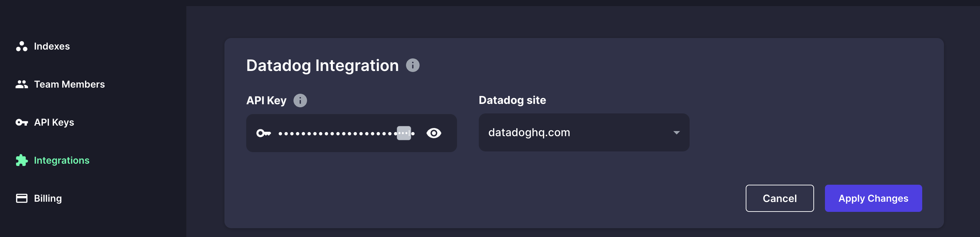Open the Team Members section
The width and height of the screenshot is (980, 237).
(x=69, y=84)
